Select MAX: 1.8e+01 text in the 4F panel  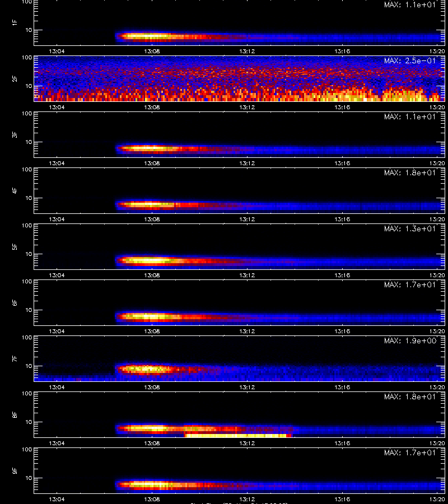click(x=410, y=172)
